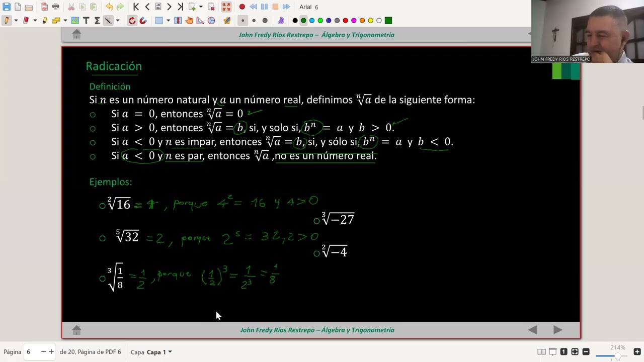Select the Text tool

pos(86,21)
